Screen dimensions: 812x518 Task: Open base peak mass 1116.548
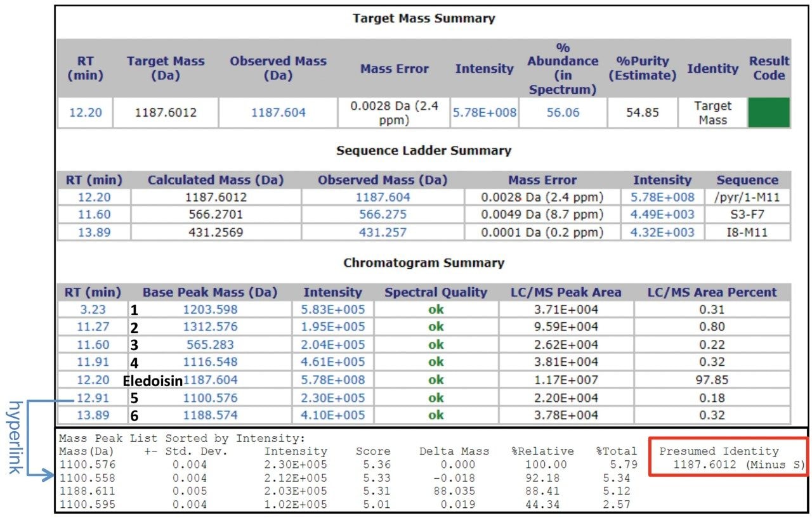pos(211,362)
